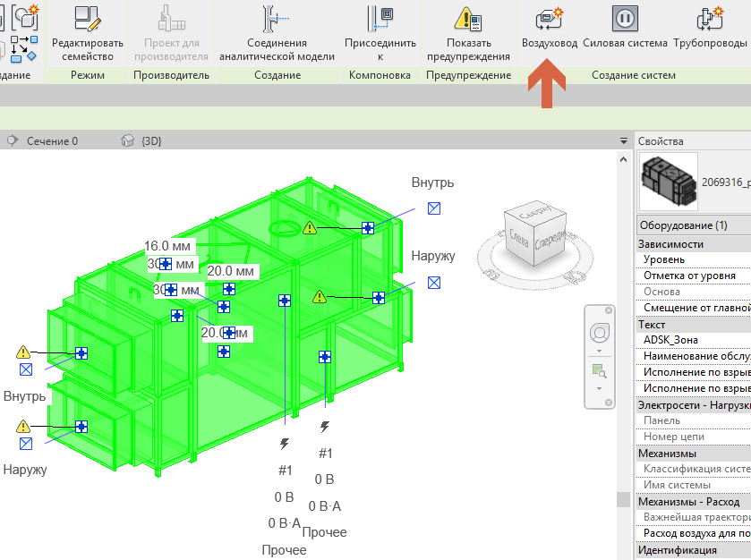Select the Отметка от уровня property
Image resolution: width=751 pixels, height=560 pixels.
click(x=694, y=276)
